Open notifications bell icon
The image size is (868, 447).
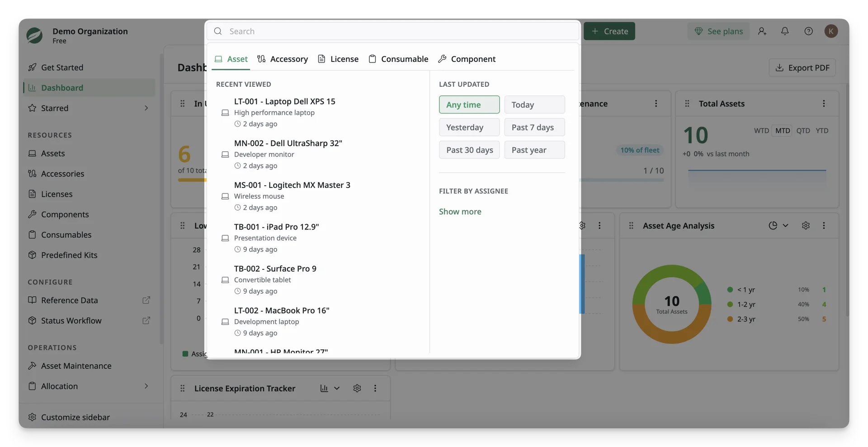click(785, 31)
